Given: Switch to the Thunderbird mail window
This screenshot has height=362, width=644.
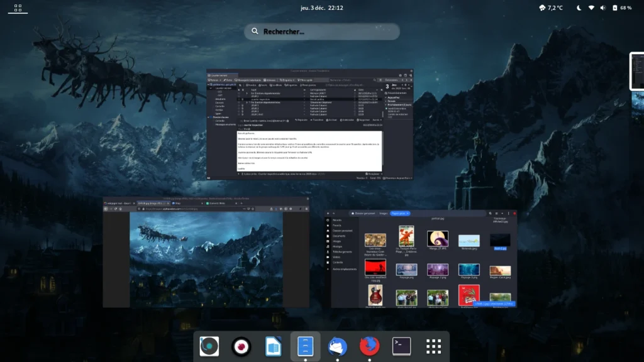Looking at the screenshot, I should tap(310, 124).
